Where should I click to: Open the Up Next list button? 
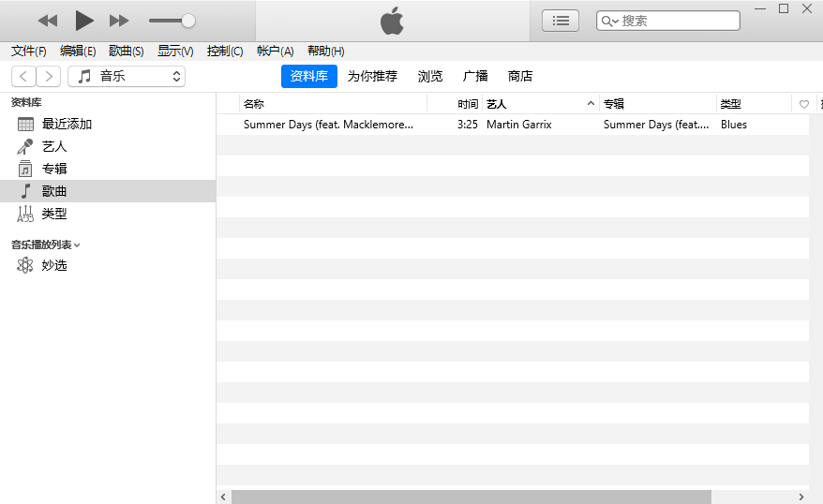(x=560, y=21)
